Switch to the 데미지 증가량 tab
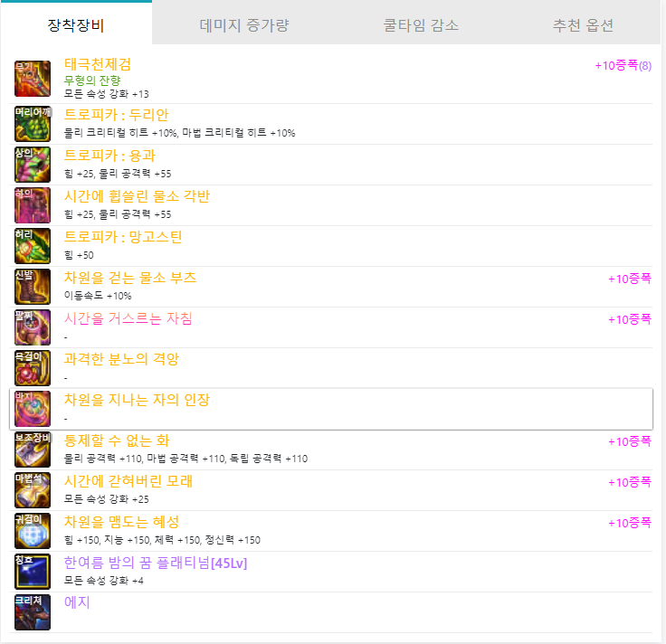 click(244, 25)
